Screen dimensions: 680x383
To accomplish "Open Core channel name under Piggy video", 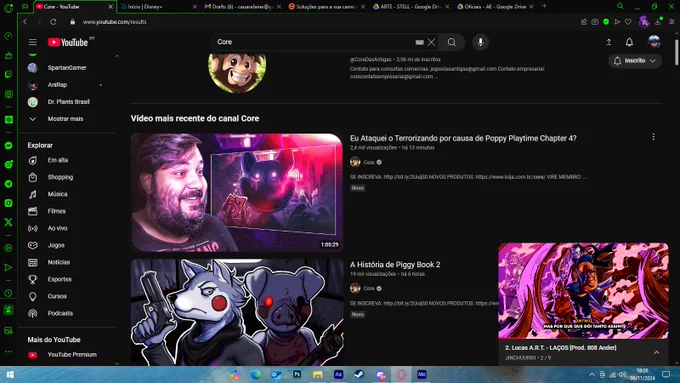I will [369, 288].
